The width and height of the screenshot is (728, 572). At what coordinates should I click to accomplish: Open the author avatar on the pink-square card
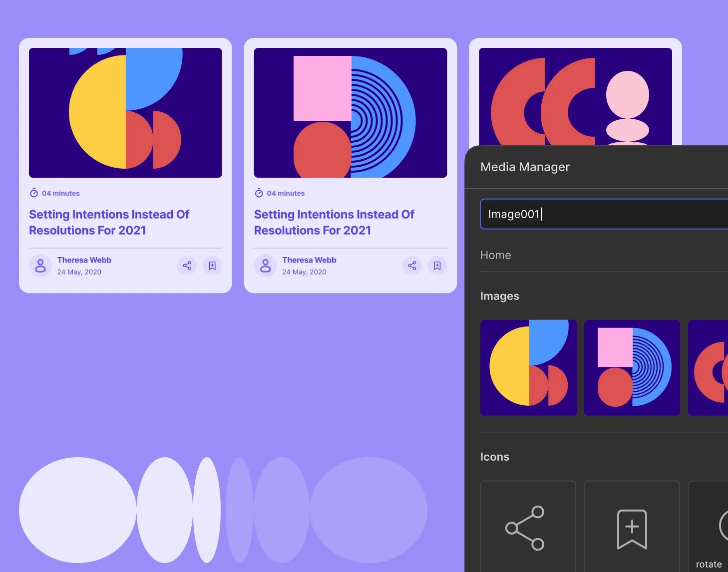(266, 266)
